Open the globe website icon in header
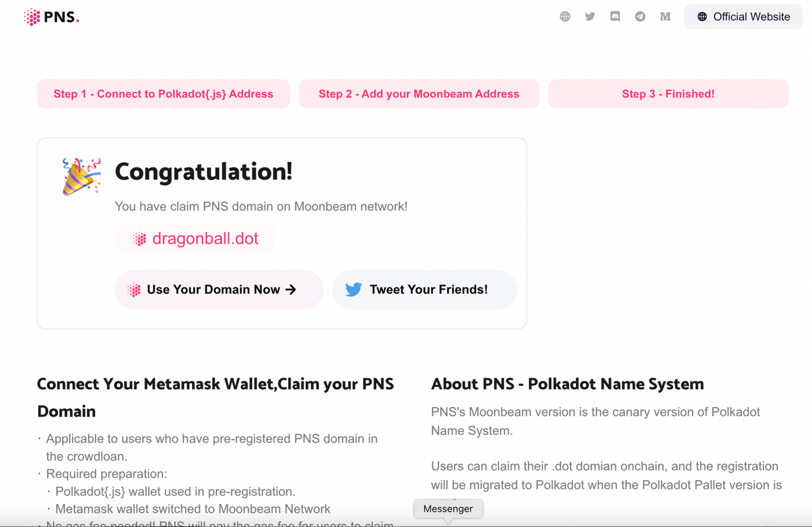This screenshot has height=527, width=812. (565, 17)
